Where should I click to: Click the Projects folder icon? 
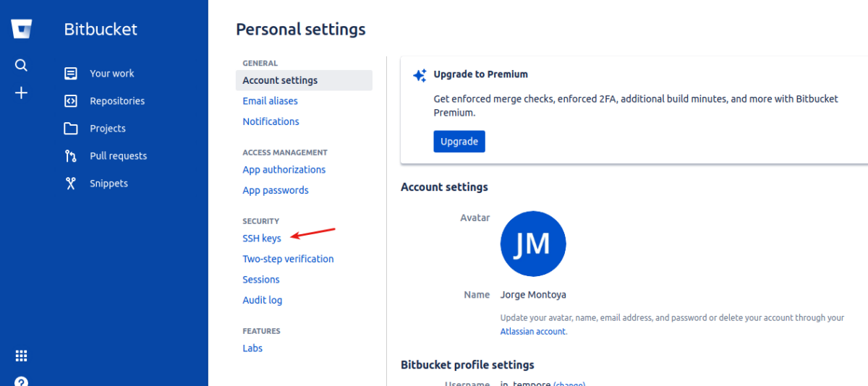(x=71, y=129)
